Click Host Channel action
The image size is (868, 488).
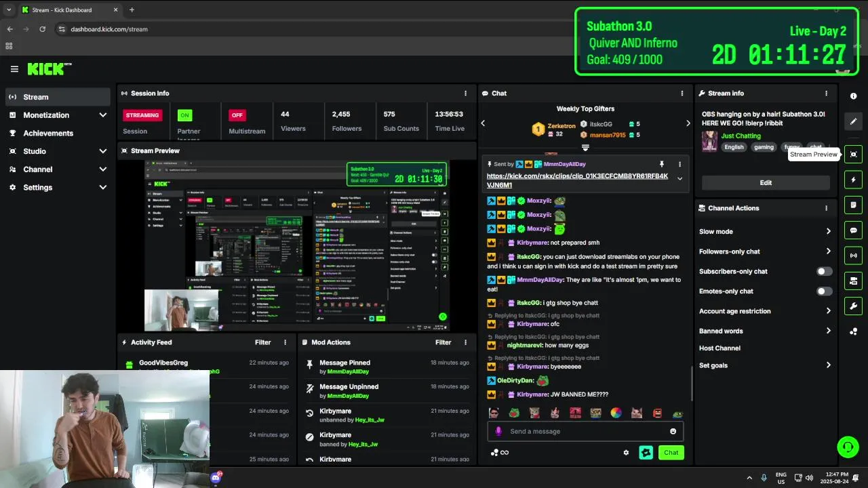[x=719, y=348]
